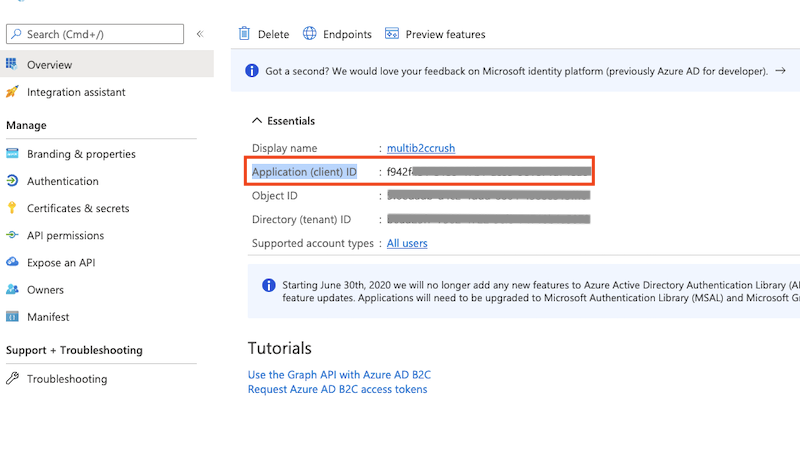Click the Delete toolbar button

pos(264,34)
